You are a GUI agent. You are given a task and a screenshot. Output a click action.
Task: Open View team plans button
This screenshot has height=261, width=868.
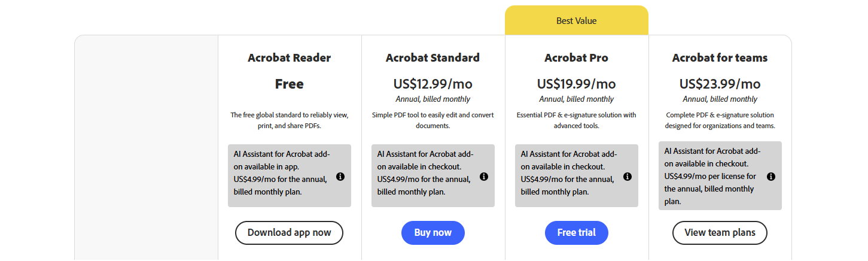(720, 233)
